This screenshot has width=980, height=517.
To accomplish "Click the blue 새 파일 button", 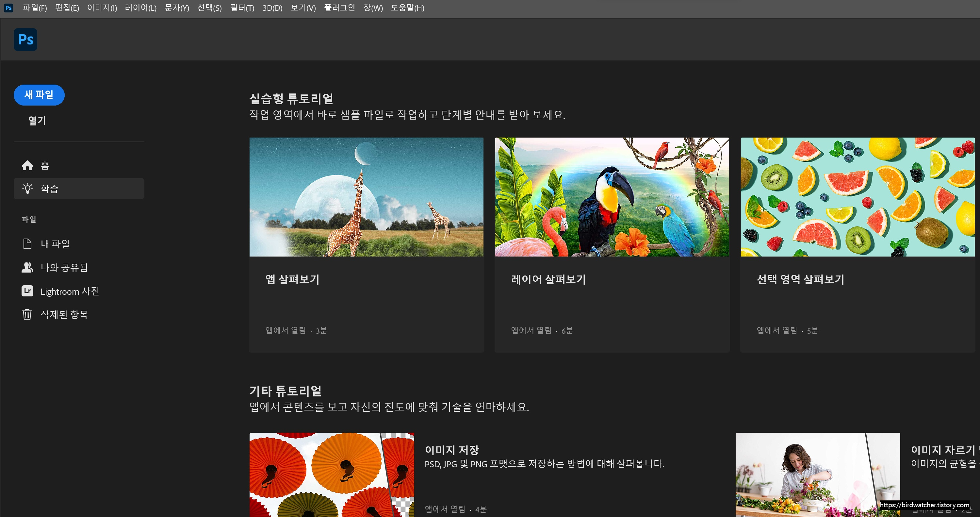I will (39, 95).
